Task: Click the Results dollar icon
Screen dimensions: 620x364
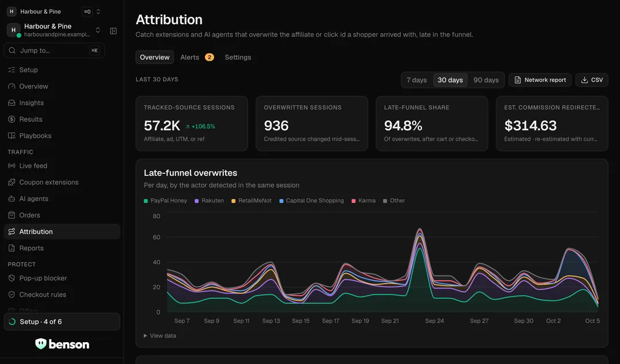Action: [11, 119]
